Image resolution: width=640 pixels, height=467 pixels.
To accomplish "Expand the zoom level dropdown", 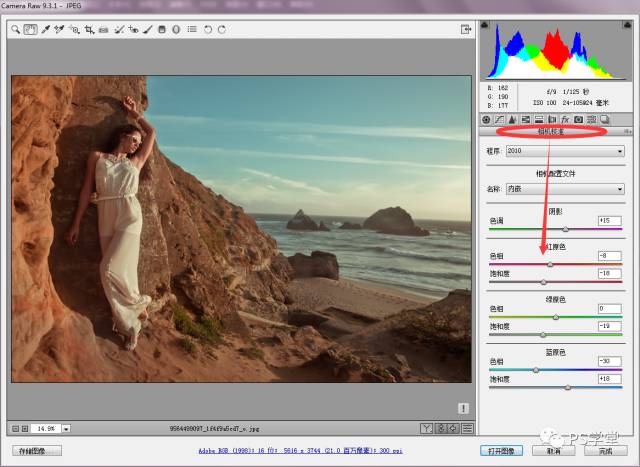I will (67, 428).
